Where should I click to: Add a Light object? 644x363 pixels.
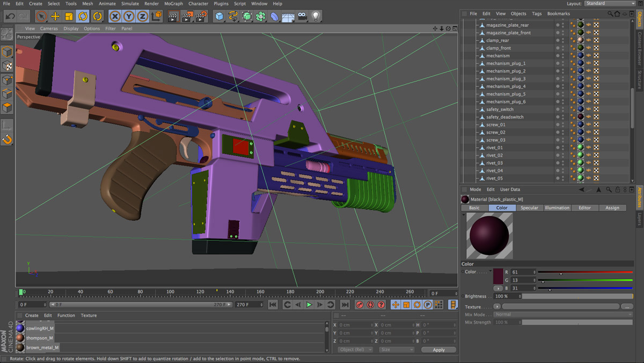316,17
